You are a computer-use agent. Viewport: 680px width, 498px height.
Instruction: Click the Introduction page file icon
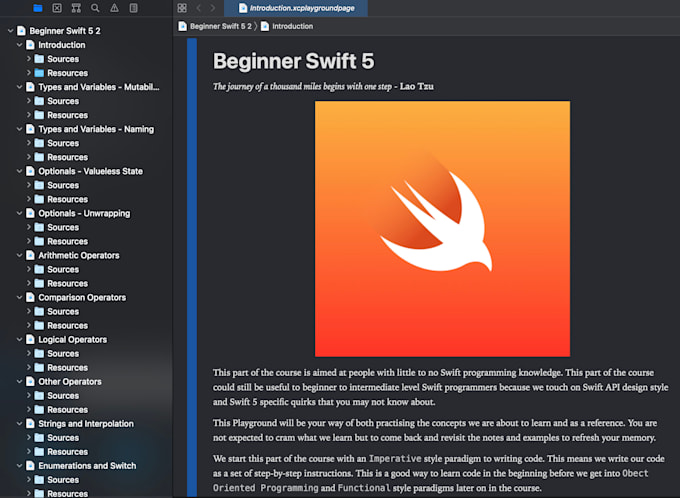pyautogui.click(x=30, y=45)
